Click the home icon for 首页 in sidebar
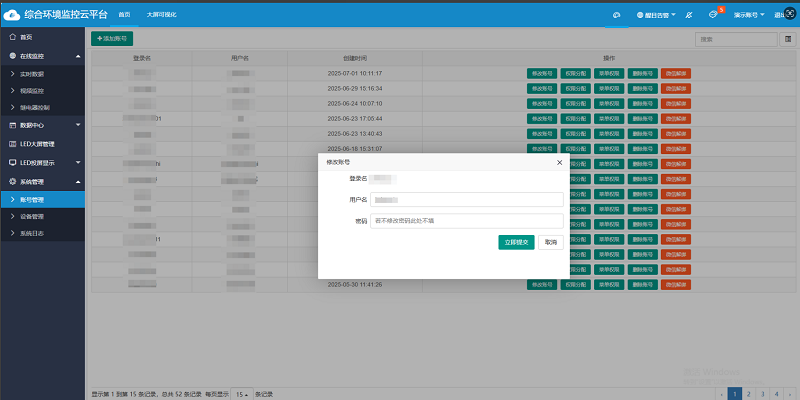Viewport: 800px width, 400px height. tap(11, 37)
